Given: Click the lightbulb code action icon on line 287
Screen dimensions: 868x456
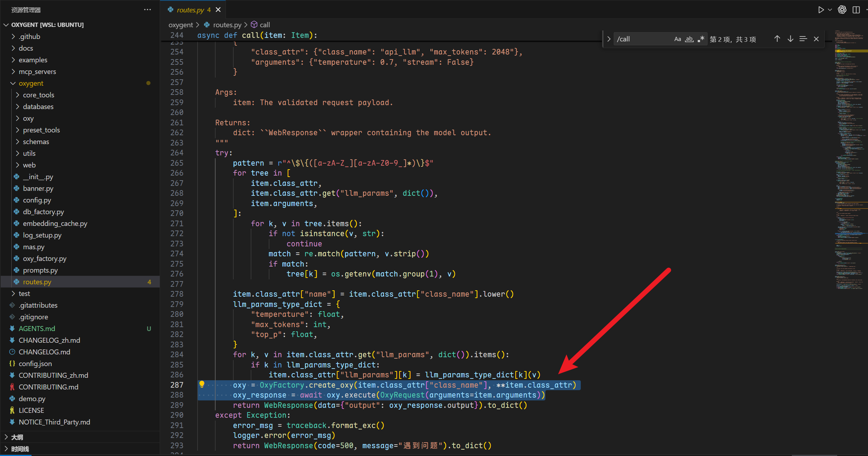Looking at the screenshot, I should coord(202,384).
